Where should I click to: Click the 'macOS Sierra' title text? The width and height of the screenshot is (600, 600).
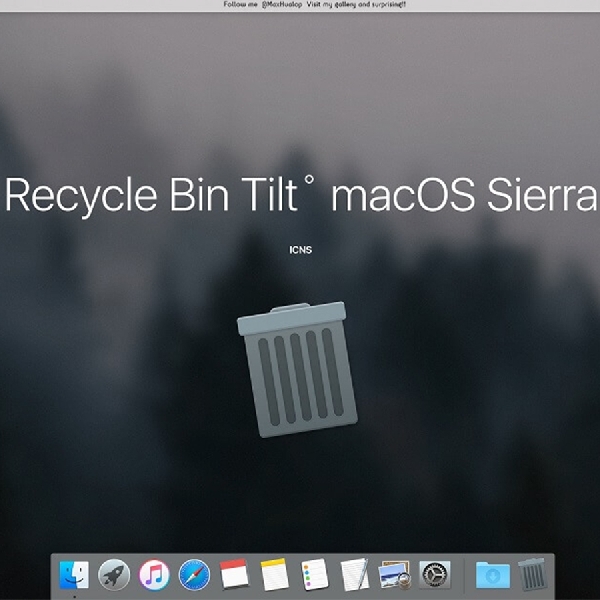[464, 195]
